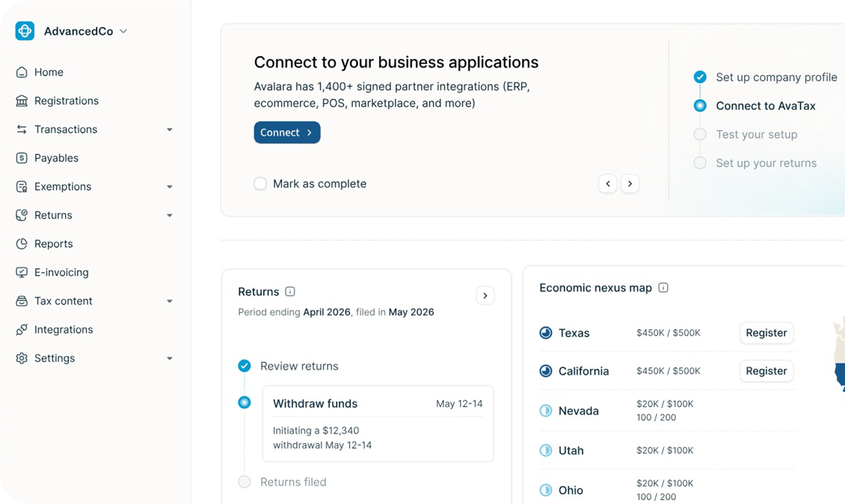Click Ohio threshold progress icon
The width and height of the screenshot is (845, 504).
[x=546, y=490]
